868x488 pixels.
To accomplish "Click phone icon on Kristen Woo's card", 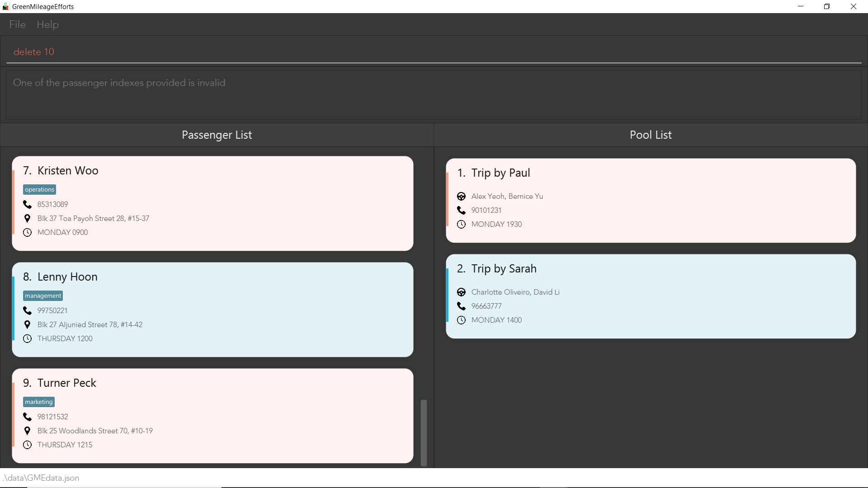I will (x=27, y=205).
